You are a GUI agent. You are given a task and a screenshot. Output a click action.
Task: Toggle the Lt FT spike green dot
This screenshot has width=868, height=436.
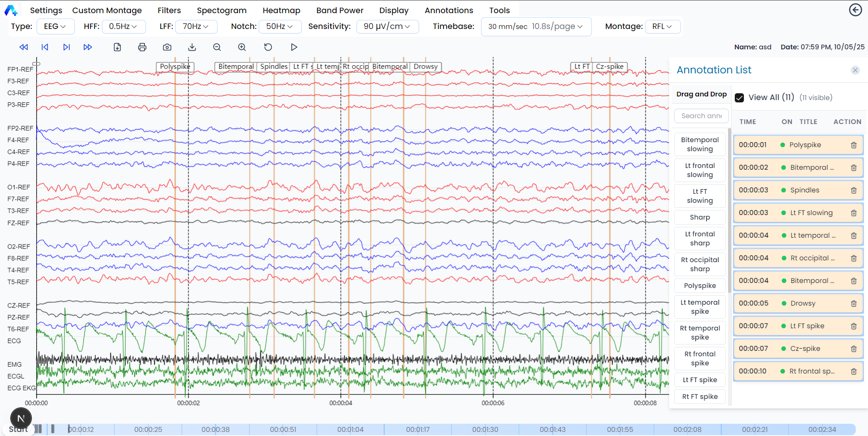tap(783, 326)
